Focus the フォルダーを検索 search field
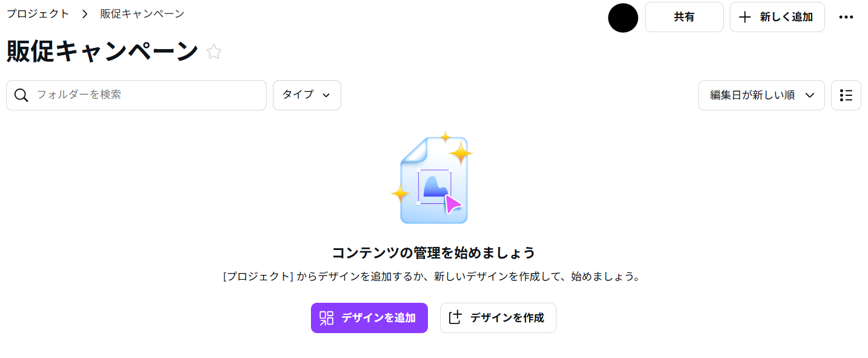This screenshot has width=868, height=358. [136, 95]
